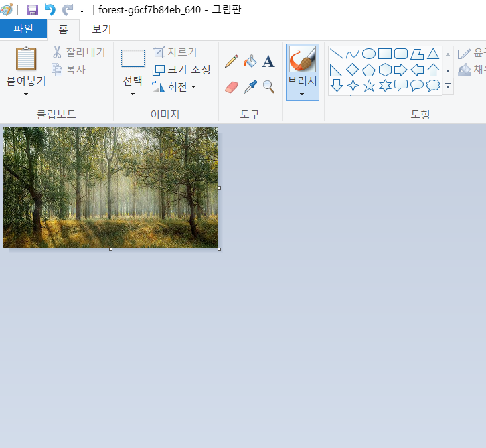Viewport: 486px width, 448px height.
Task: Select the Rectangle shape
Action: pos(385,54)
